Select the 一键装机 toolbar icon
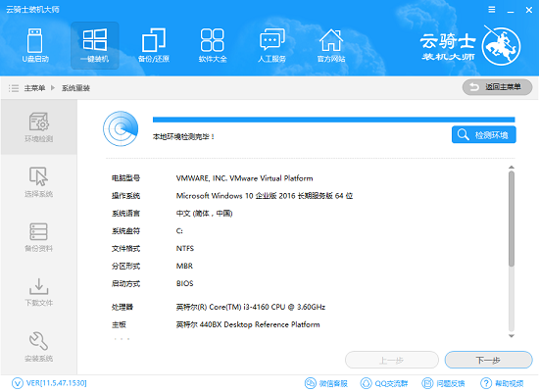This screenshot has width=539, height=392. pos(94,45)
